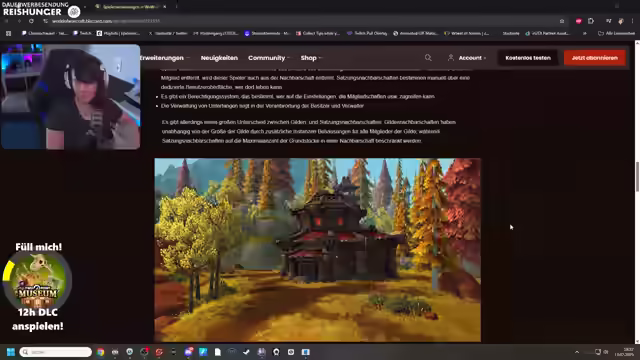Expand the Community navigation dropdown
The image size is (640, 360).
(x=269, y=58)
